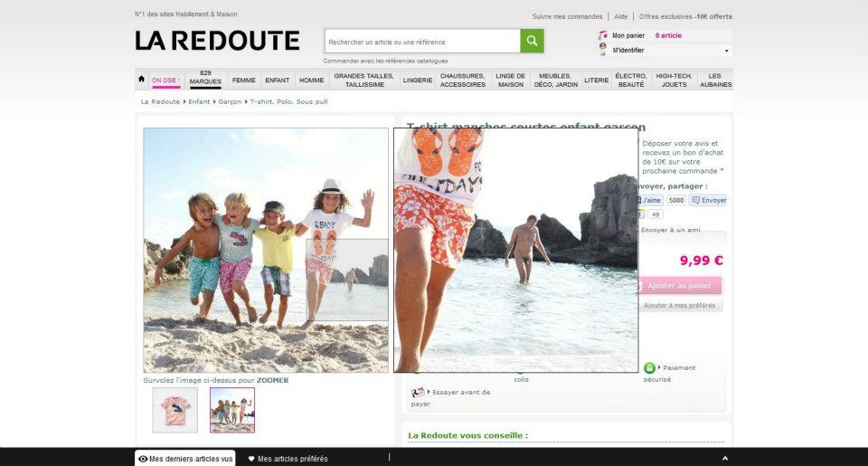This screenshot has width=868, height=466.
Task: Click the heart icon for favorite articles
Action: 251,459
